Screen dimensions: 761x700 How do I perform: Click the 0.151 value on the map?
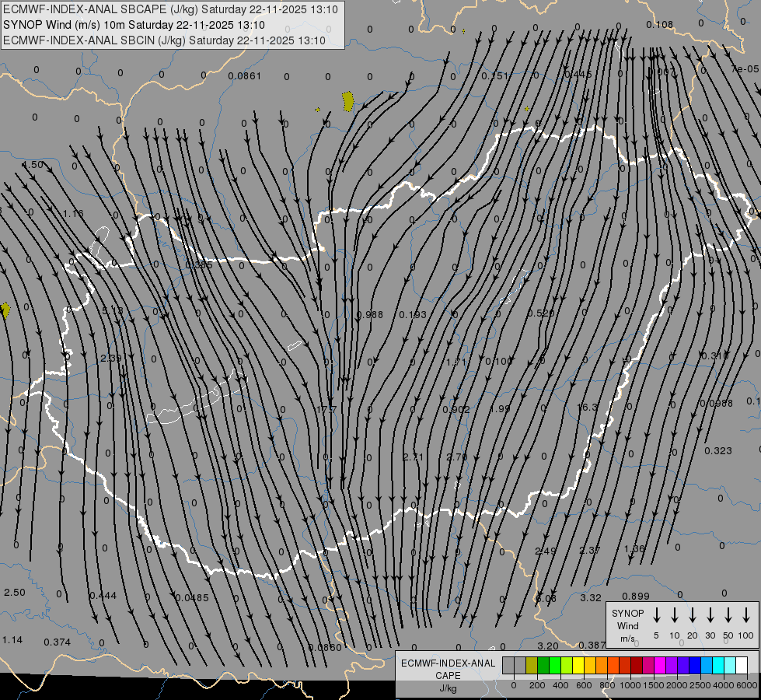tap(495, 75)
